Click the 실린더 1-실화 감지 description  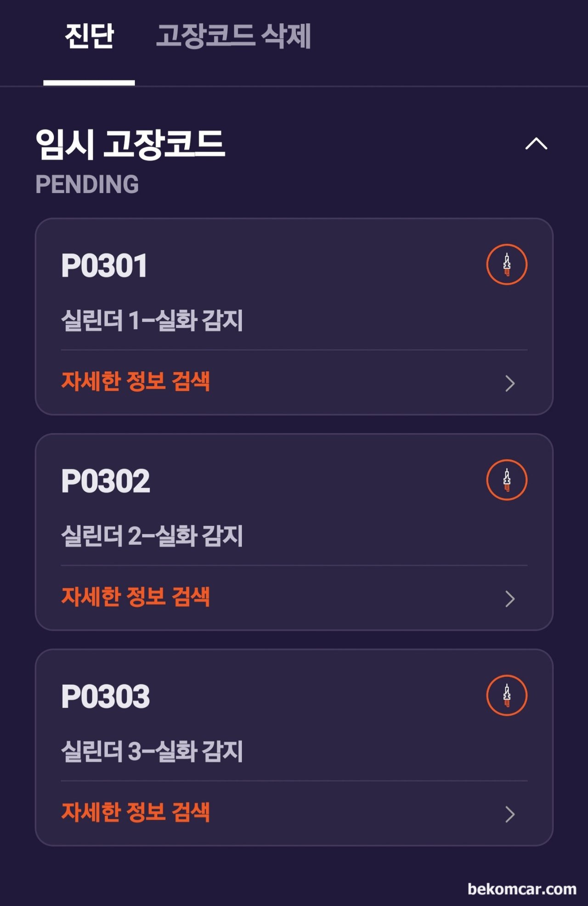pyautogui.click(x=152, y=320)
